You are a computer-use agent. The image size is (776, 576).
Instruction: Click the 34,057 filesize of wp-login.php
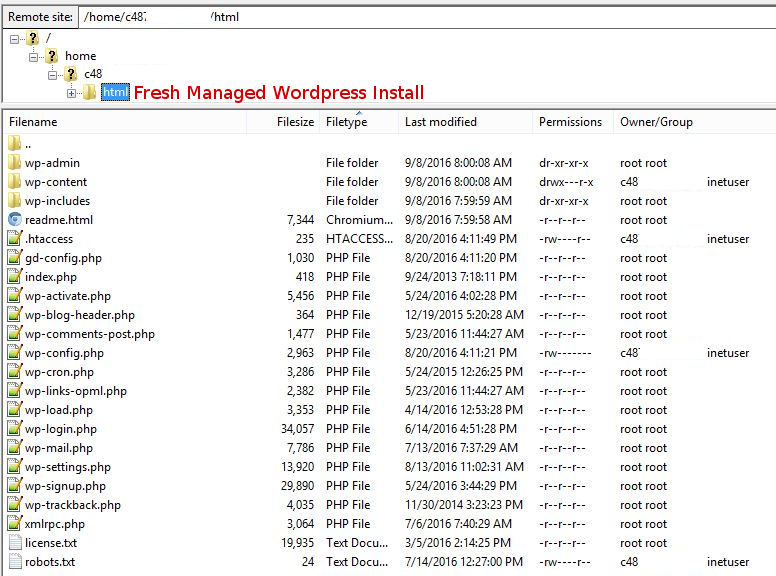click(297, 429)
